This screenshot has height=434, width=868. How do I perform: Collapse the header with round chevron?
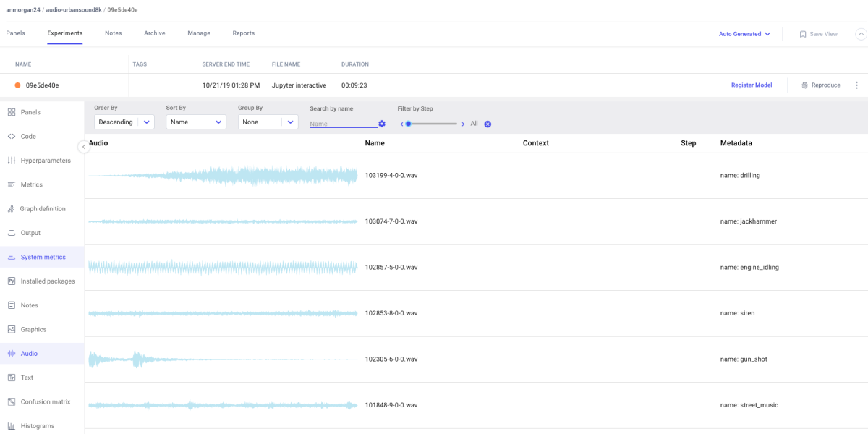click(x=861, y=34)
